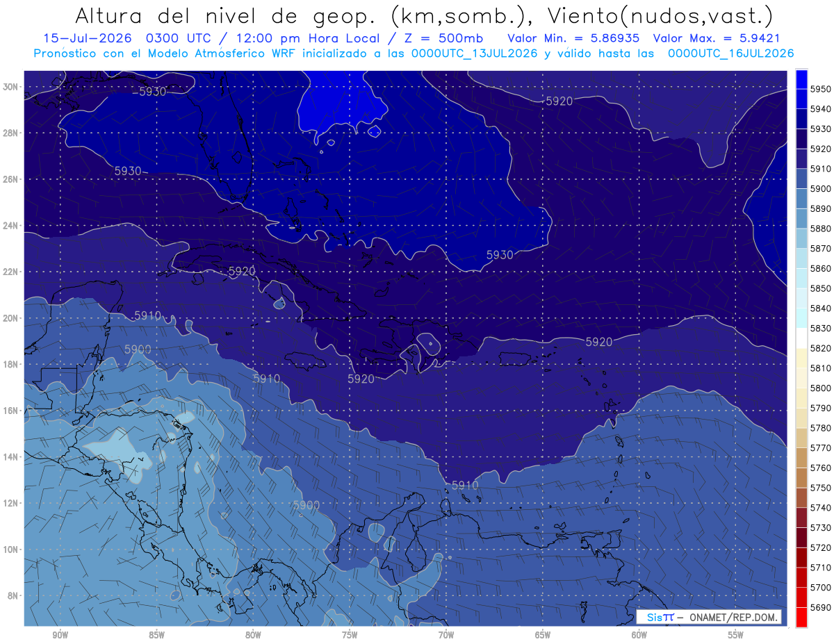
Task: Click the valid-until time '0000UTC_16JUL2026'
Action: pyautogui.click(x=730, y=53)
